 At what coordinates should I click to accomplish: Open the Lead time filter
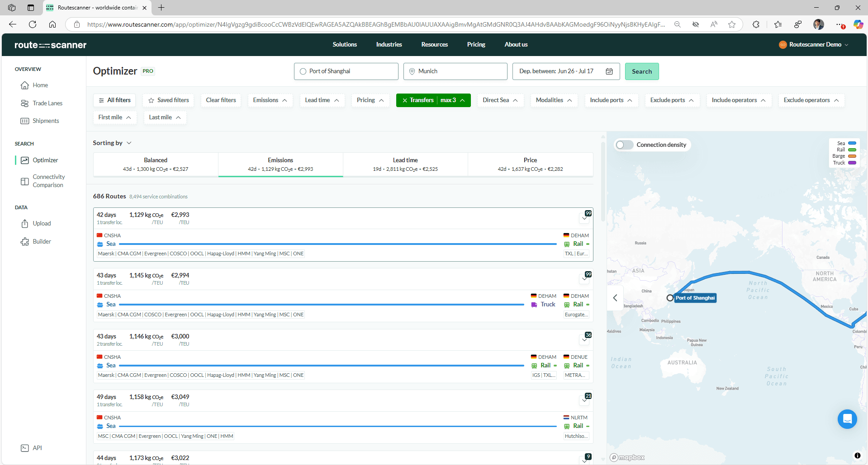point(322,100)
